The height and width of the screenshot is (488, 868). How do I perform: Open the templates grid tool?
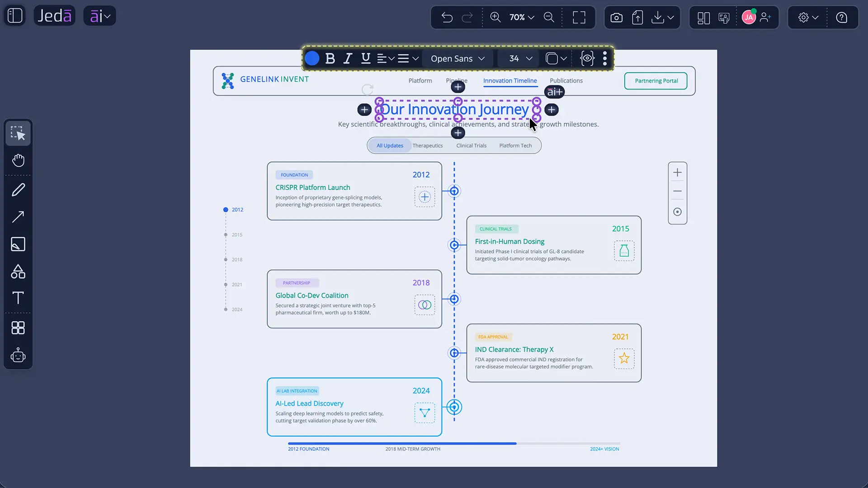18,328
